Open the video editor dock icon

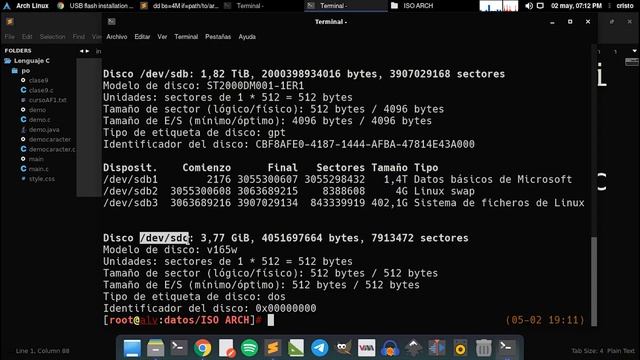pyautogui.click(x=437, y=348)
